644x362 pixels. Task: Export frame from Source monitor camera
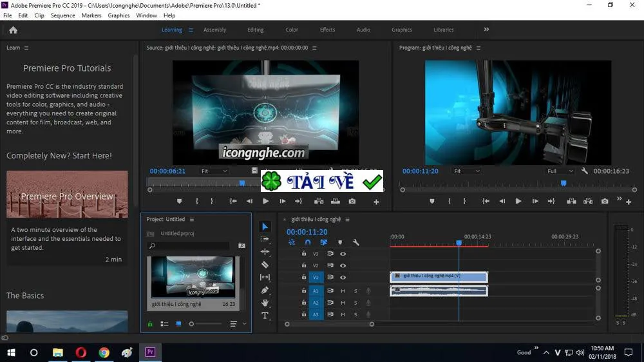click(352, 202)
